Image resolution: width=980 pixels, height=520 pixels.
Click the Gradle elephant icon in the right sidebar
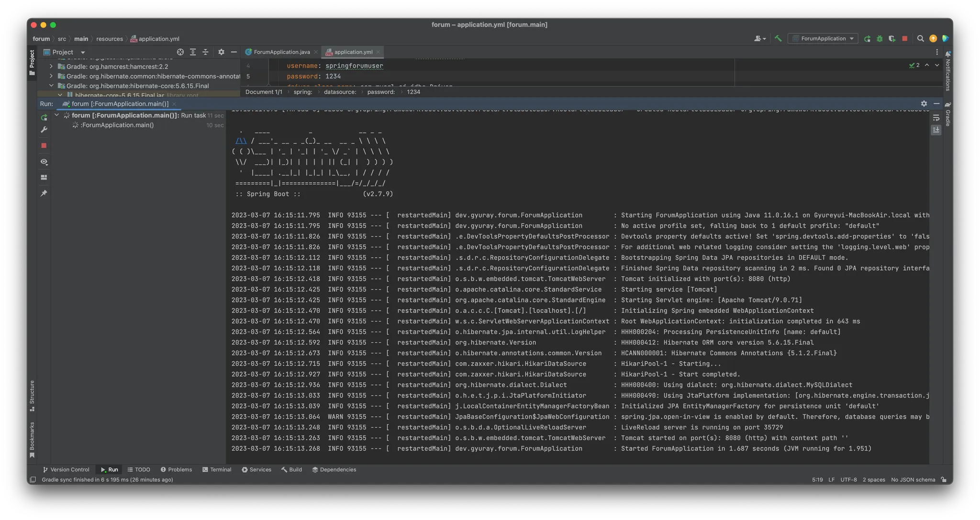coord(947,105)
